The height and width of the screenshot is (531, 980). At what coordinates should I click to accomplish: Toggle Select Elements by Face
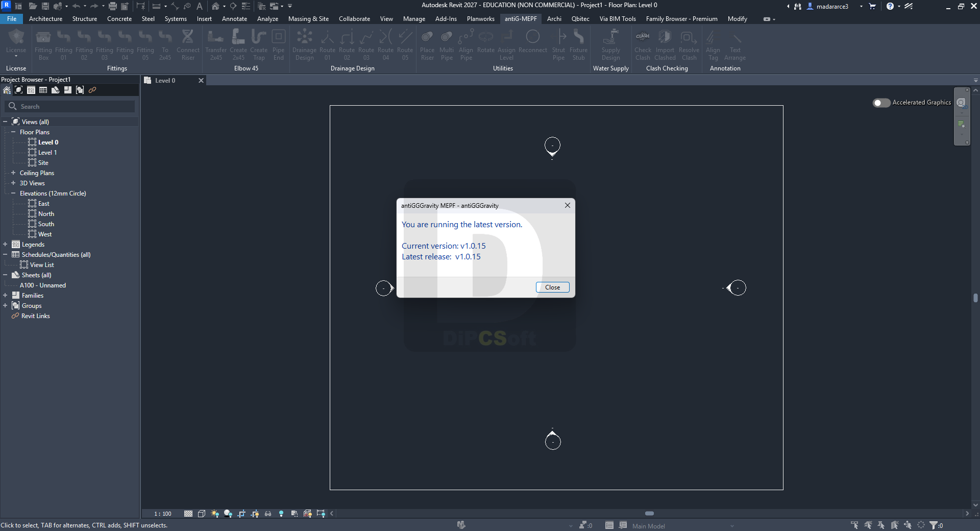[894, 525]
